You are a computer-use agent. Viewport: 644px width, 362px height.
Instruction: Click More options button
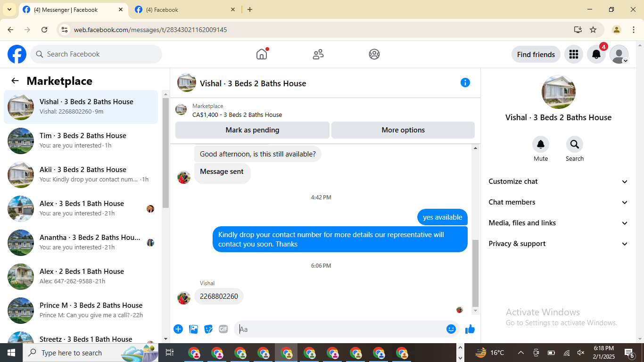coord(403,130)
